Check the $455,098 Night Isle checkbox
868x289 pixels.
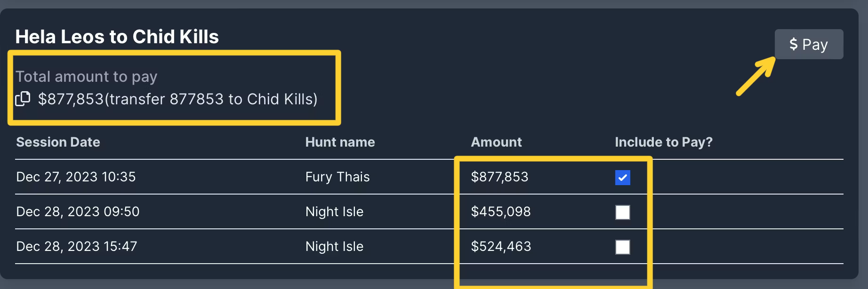[622, 212]
